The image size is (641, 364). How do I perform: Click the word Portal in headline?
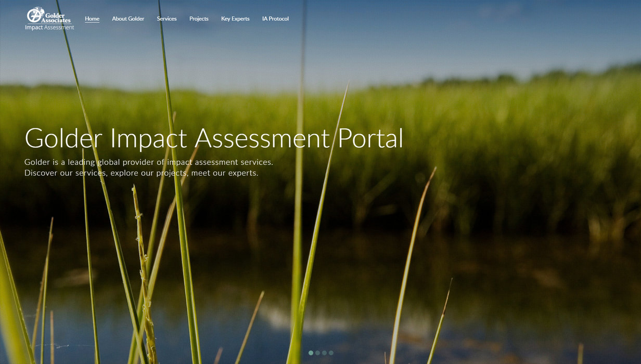370,138
